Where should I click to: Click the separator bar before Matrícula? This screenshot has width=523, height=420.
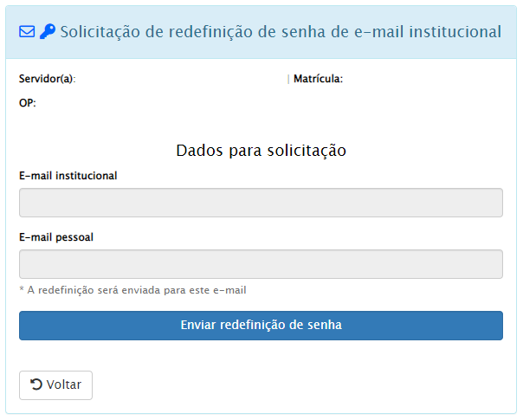click(x=288, y=79)
